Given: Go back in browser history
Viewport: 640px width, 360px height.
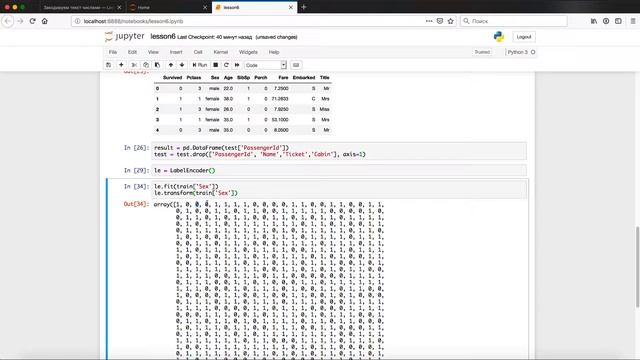Looking at the screenshot, I should coord(8,21).
